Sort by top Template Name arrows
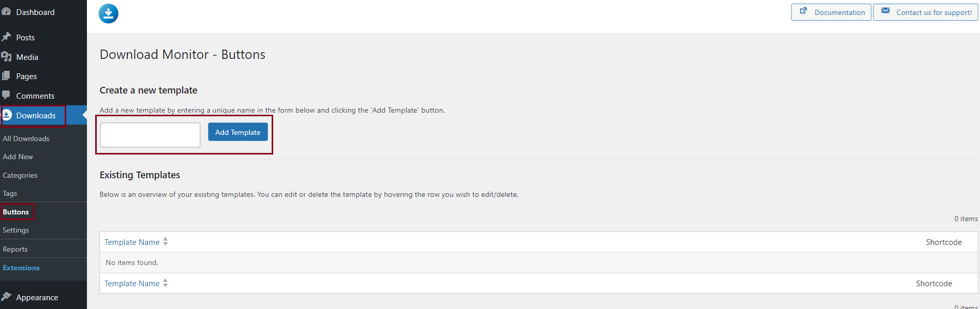Screen dimensions: 980x309 (166, 241)
